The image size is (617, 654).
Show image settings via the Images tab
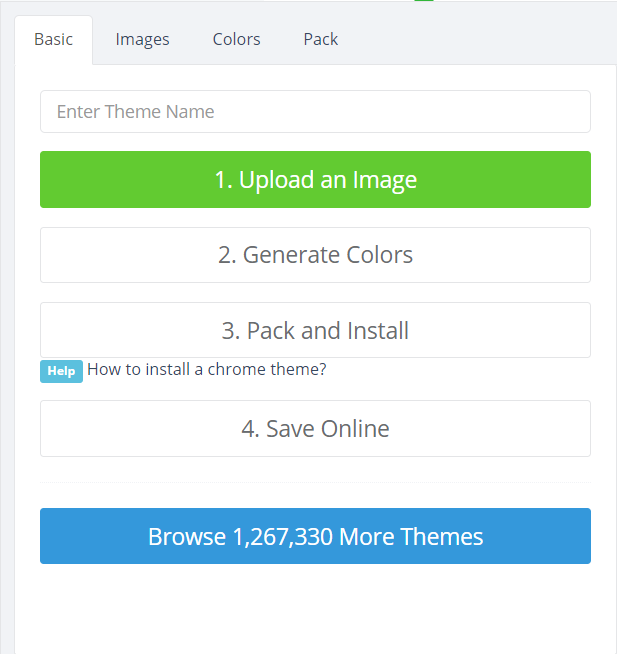tap(142, 40)
